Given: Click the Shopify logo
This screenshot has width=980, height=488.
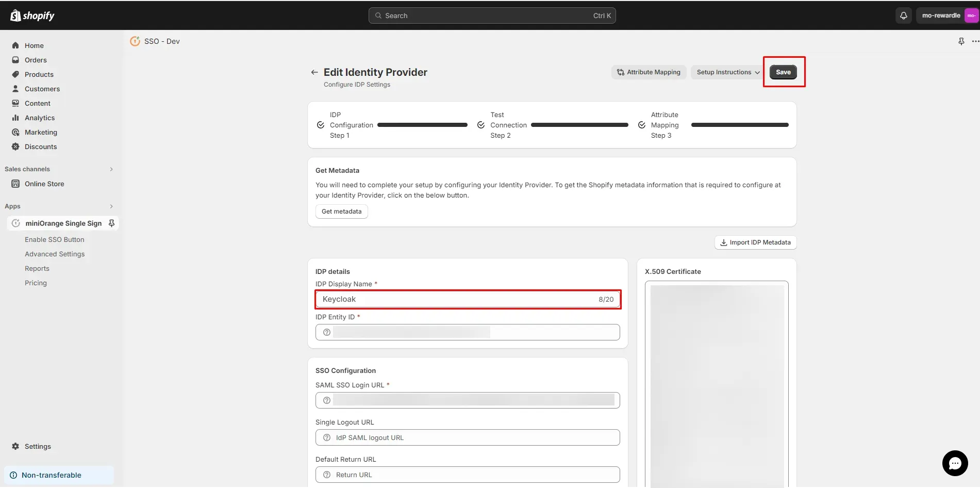Looking at the screenshot, I should pos(32,15).
